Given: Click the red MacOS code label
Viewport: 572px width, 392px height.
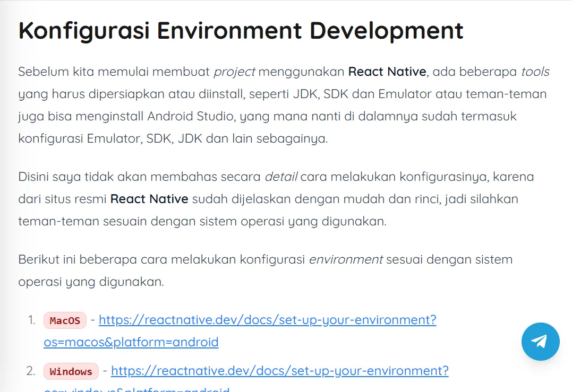Looking at the screenshot, I should pyautogui.click(x=65, y=320).
